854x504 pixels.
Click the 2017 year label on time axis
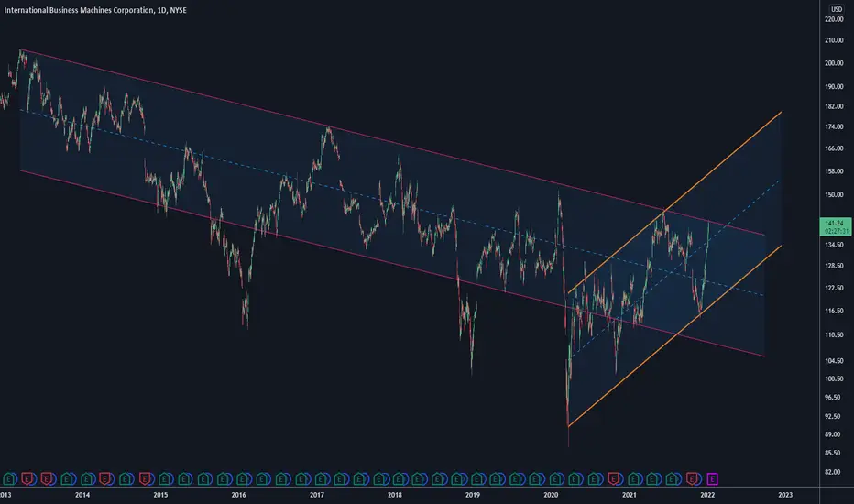coord(317,495)
